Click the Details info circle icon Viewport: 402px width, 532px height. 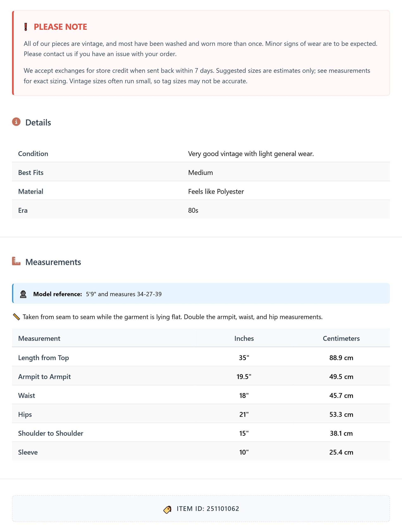(x=16, y=122)
